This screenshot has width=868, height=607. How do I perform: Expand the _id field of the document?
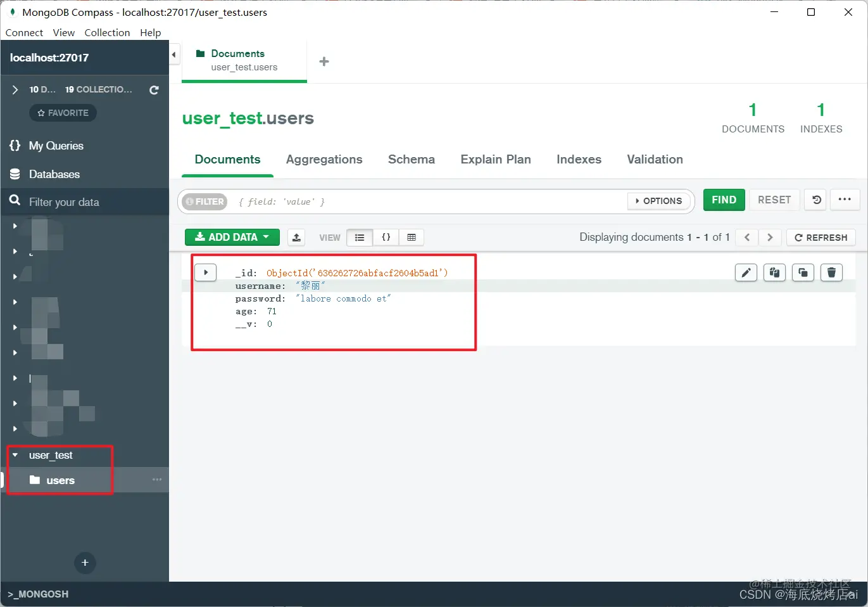pyautogui.click(x=205, y=272)
